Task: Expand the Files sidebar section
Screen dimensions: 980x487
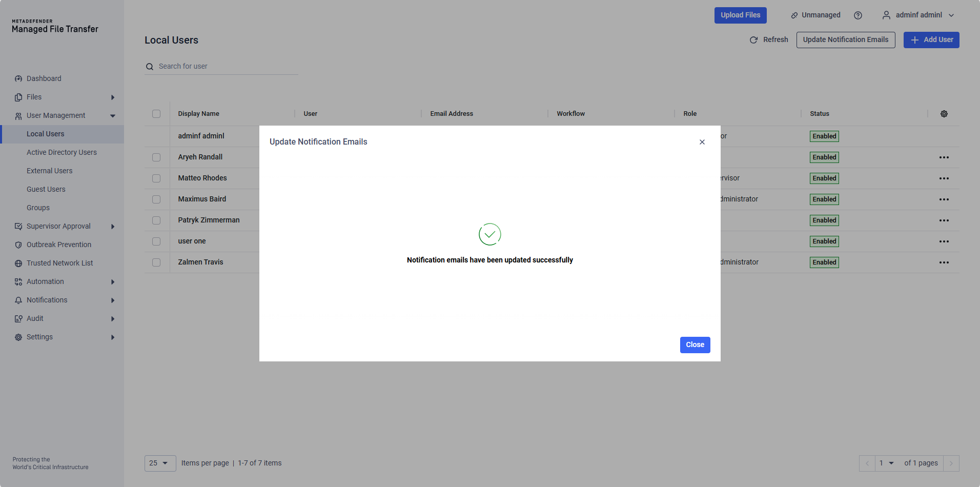Action: (x=34, y=97)
